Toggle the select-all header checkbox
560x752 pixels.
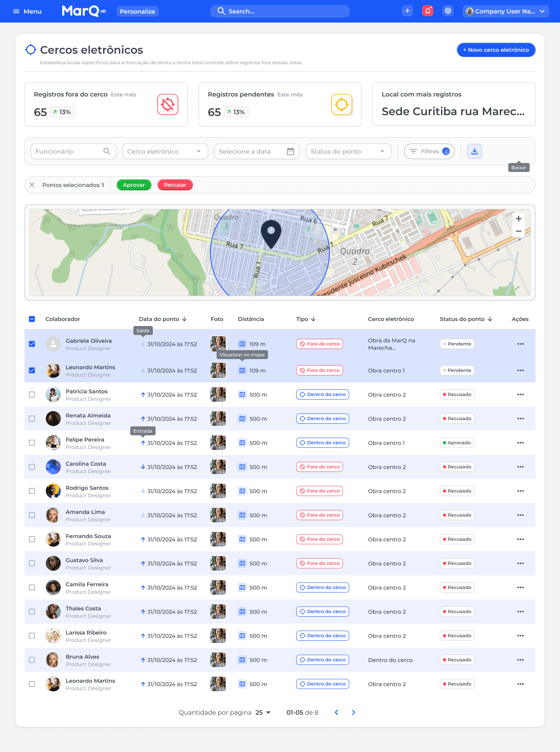click(x=32, y=319)
